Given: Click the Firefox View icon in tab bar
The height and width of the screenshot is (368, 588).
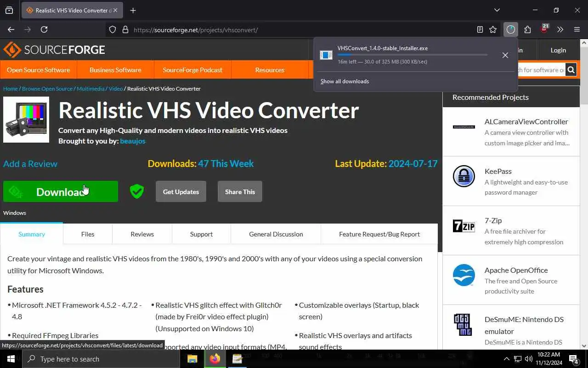Looking at the screenshot, I should 9,10.
